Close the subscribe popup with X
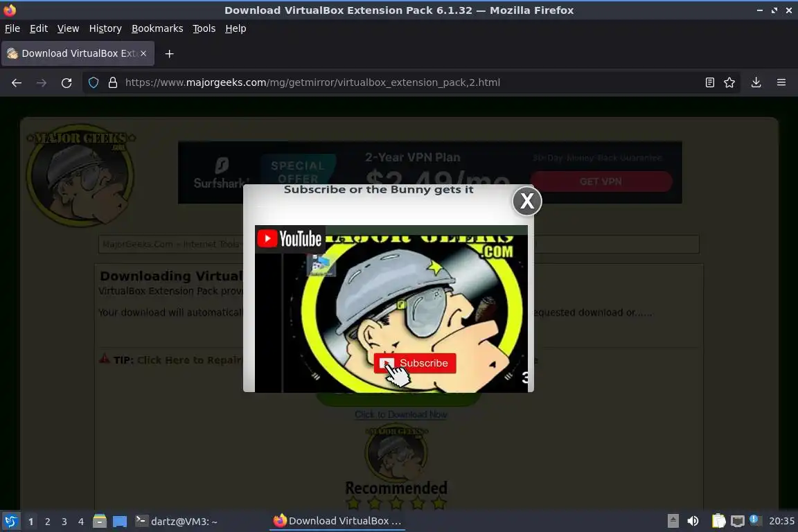This screenshot has height=532, width=798. pos(526,201)
